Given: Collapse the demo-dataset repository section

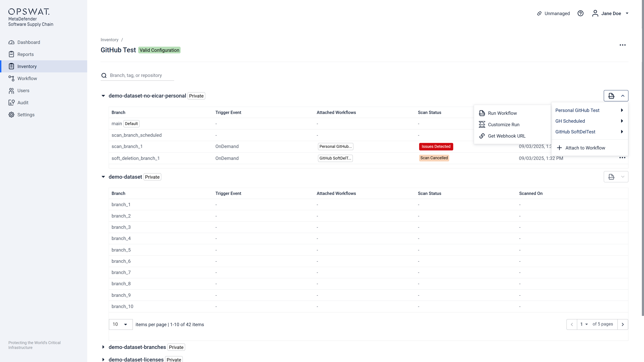Looking at the screenshot, I should 103,177.
